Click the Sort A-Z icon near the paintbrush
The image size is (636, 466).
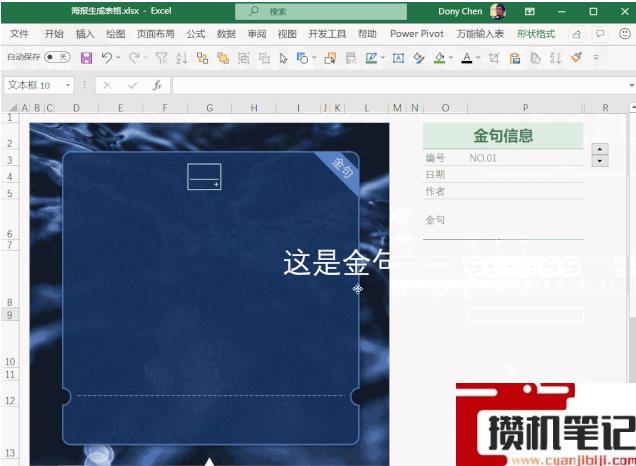pyautogui.click(x=555, y=58)
